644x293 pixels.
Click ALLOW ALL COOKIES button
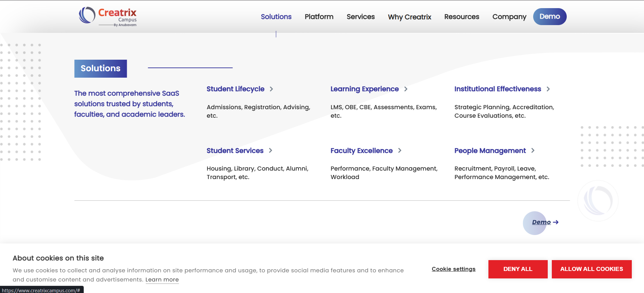(592, 269)
